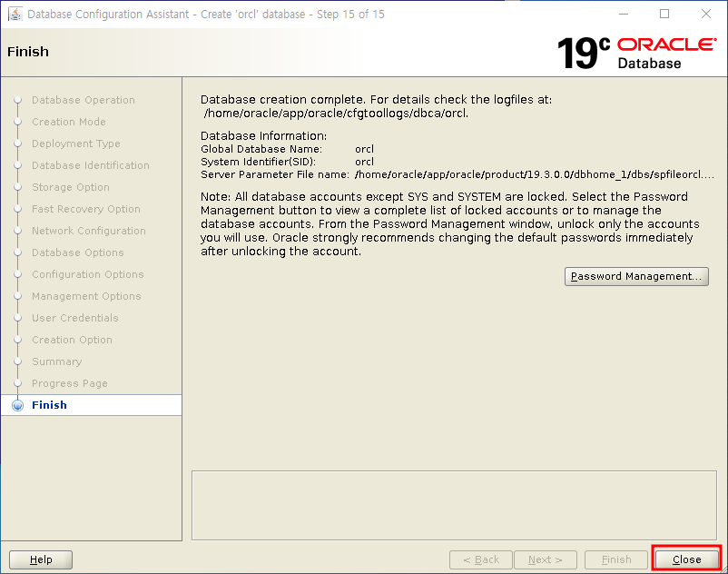Select Database Operation step
The image size is (728, 574).
[x=84, y=100]
